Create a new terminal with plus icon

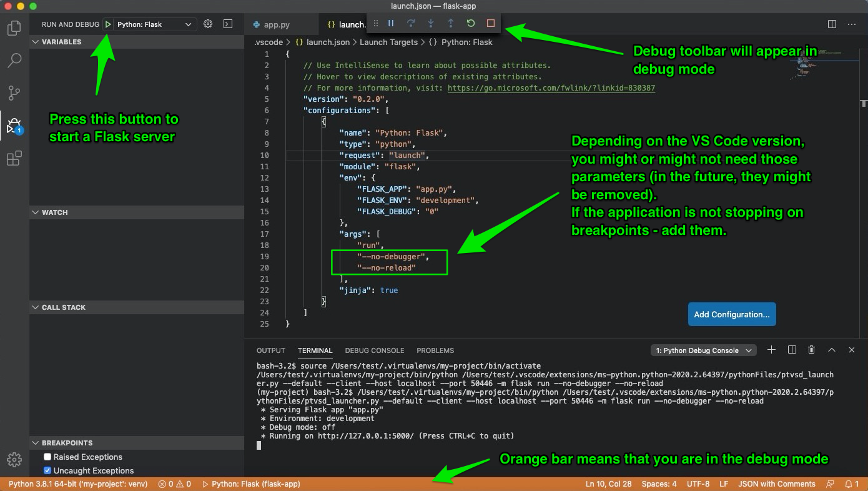click(x=771, y=350)
